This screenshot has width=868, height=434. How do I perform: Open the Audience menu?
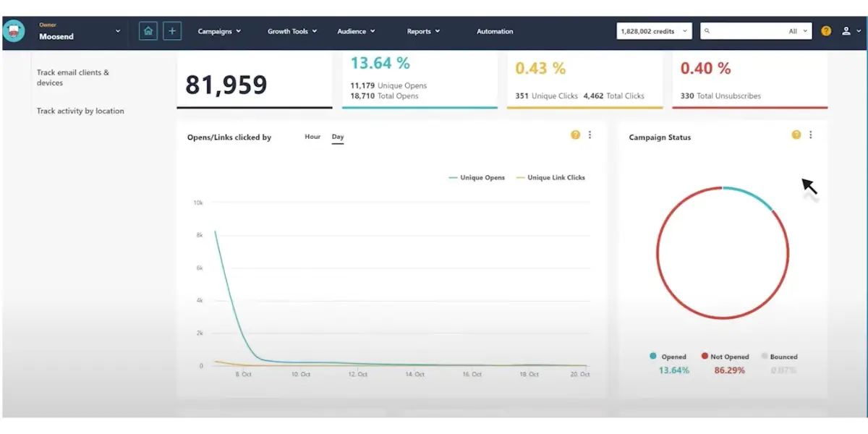(x=357, y=32)
